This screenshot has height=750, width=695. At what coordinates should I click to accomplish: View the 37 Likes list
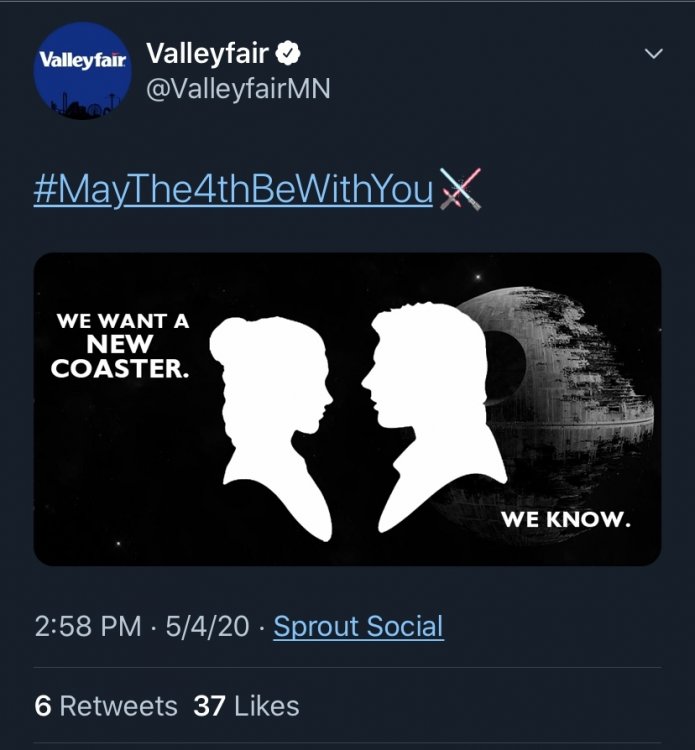(x=246, y=706)
